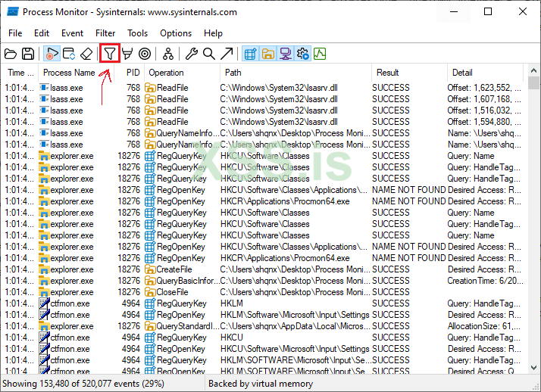Click the Include Process From Window target icon
Image resolution: width=541 pixels, height=392 pixels.
tap(145, 54)
